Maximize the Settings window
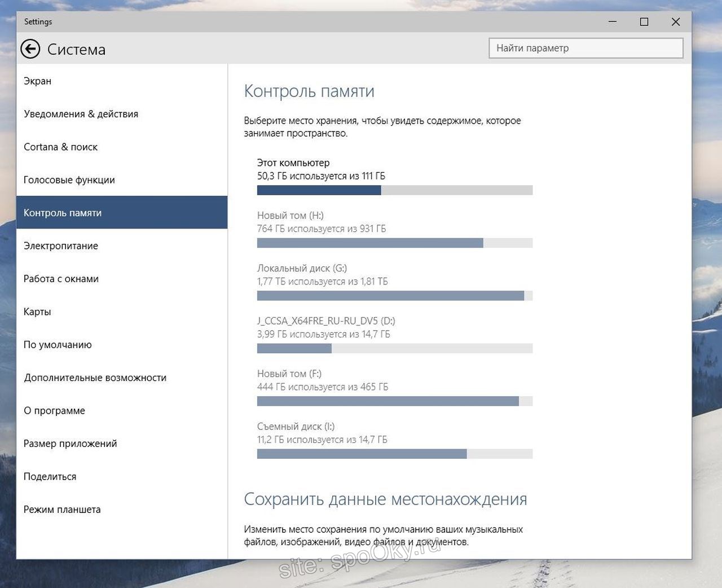This screenshot has height=588, width=722. tap(644, 22)
